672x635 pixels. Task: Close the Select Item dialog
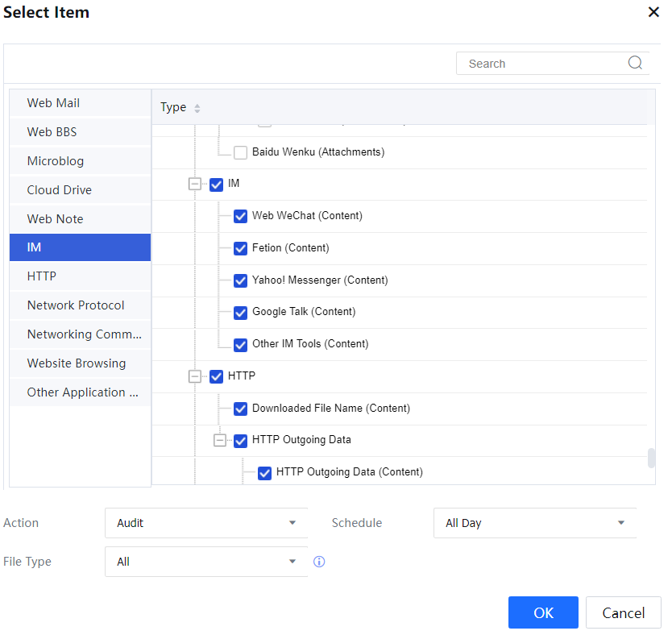click(x=653, y=12)
